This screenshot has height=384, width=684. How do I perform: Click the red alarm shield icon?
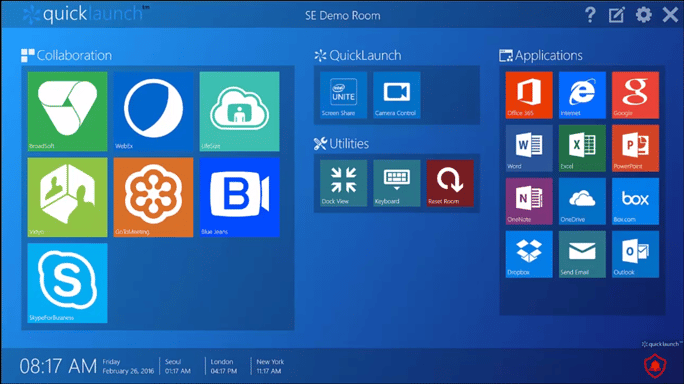(655, 366)
